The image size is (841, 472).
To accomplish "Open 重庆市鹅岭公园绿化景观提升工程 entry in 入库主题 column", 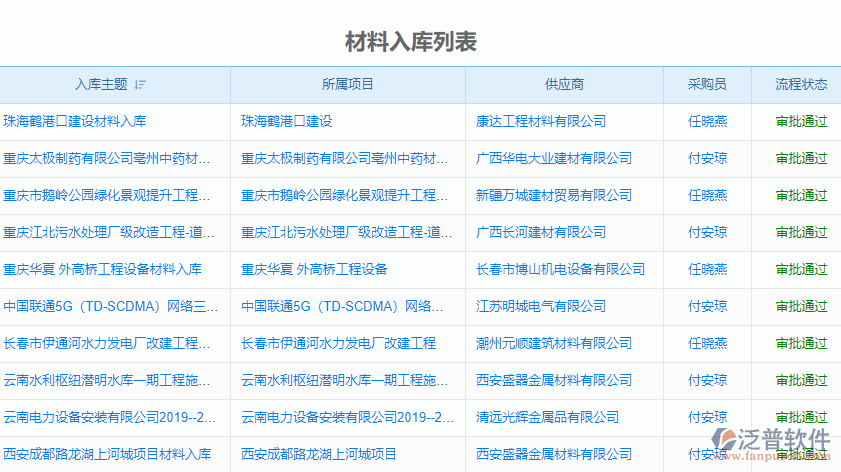I will point(107,196).
